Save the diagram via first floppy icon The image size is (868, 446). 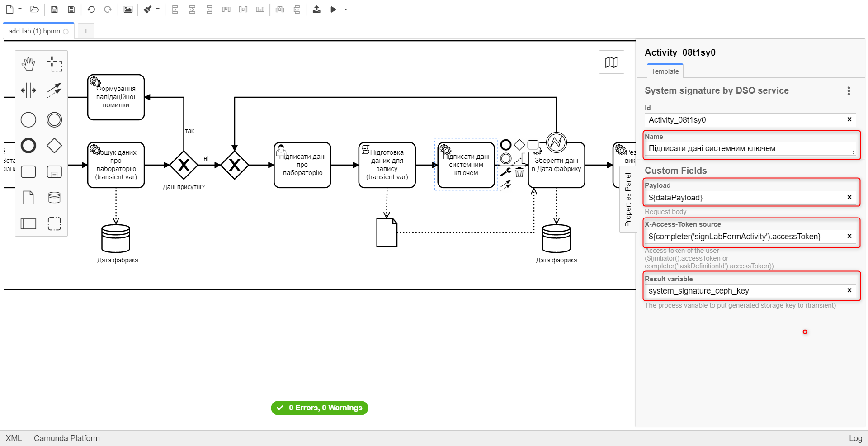54,9
